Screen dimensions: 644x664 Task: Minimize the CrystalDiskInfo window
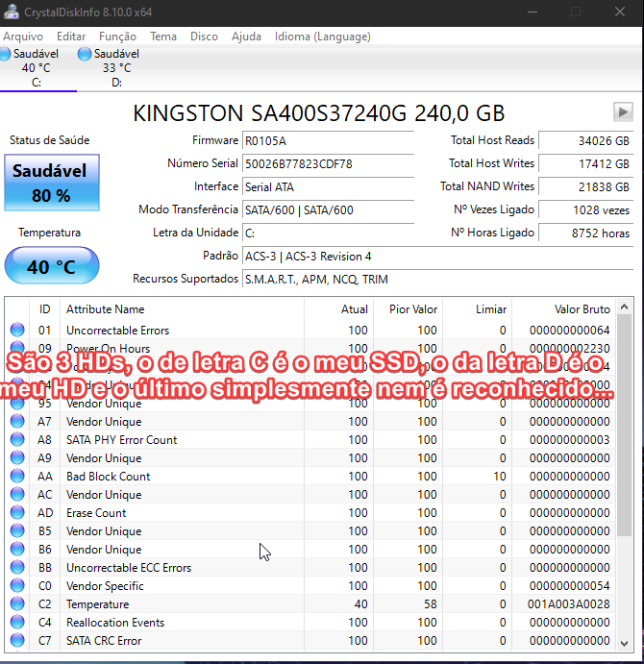533,12
